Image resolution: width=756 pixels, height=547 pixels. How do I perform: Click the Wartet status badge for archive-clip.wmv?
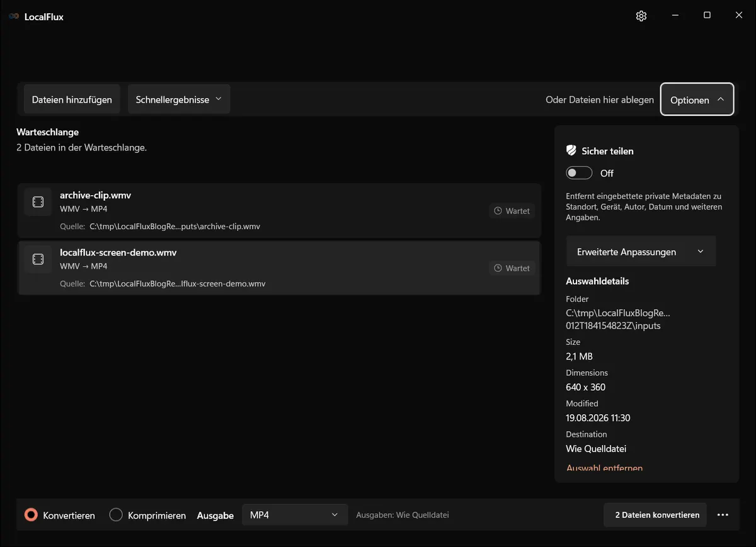512,211
